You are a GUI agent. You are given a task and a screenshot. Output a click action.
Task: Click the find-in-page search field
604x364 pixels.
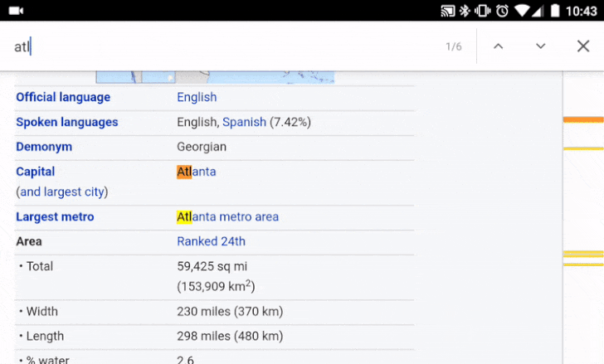[x=224, y=46]
